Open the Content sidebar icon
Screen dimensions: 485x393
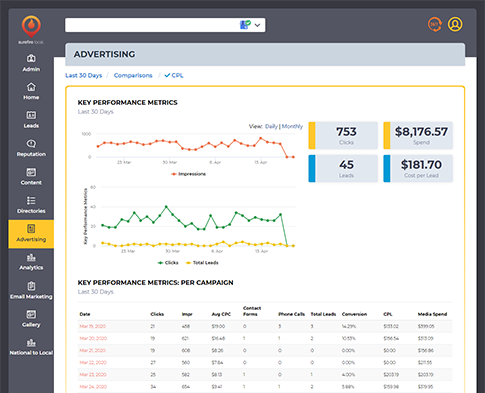[x=31, y=172]
